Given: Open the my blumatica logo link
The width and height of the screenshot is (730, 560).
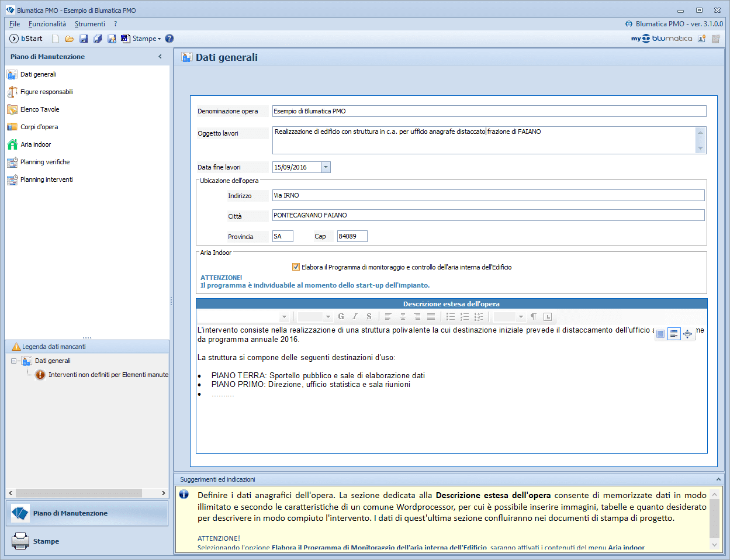Looking at the screenshot, I should pyautogui.click(x=662, y=39).
